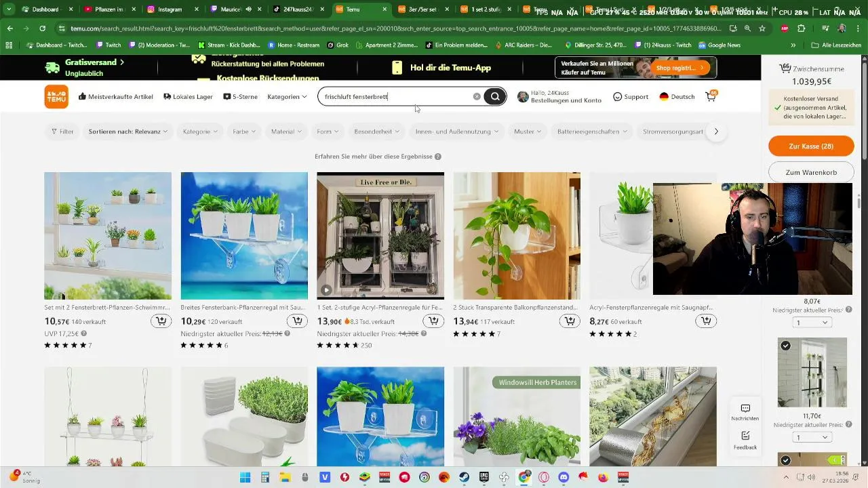Open Epic Games launcher from the taskbar
Image resolution: width=868 pixels, height=488 pixels.
(484, 477)
